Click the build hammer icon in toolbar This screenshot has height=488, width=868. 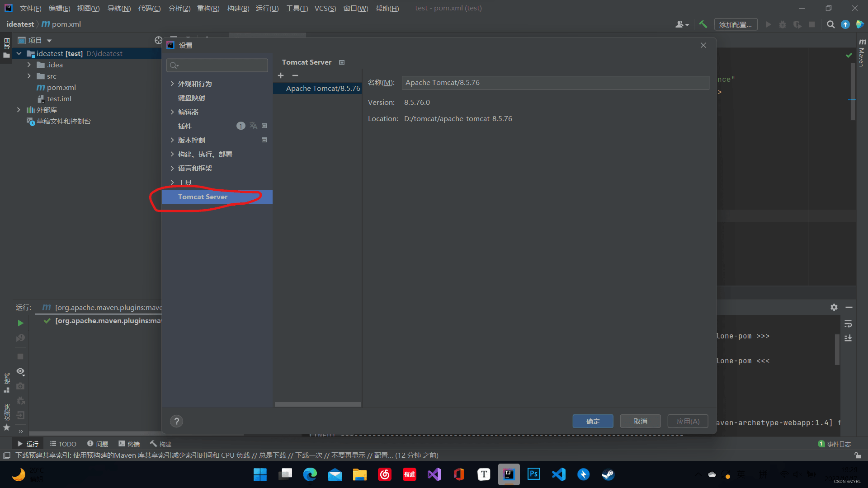[703, 24]
